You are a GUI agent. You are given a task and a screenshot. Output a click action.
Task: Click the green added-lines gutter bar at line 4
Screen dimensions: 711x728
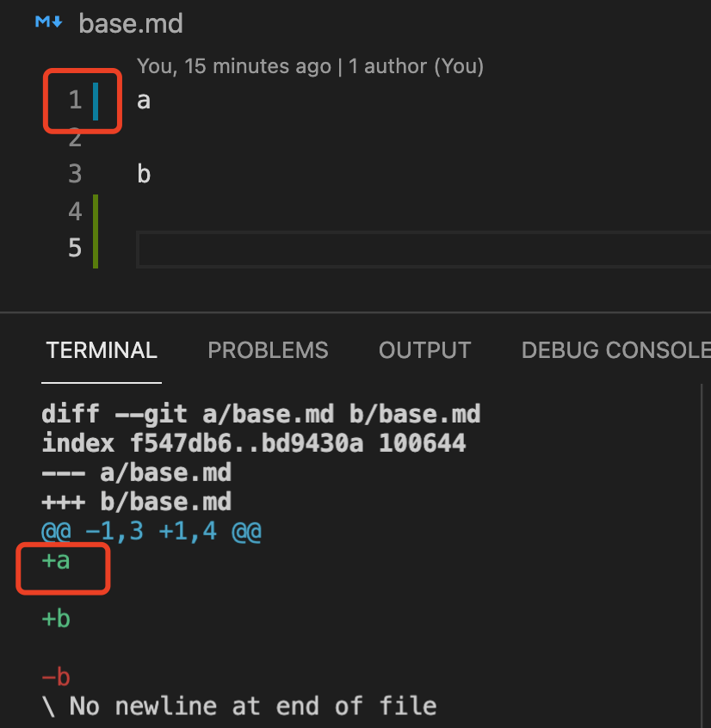96,213
